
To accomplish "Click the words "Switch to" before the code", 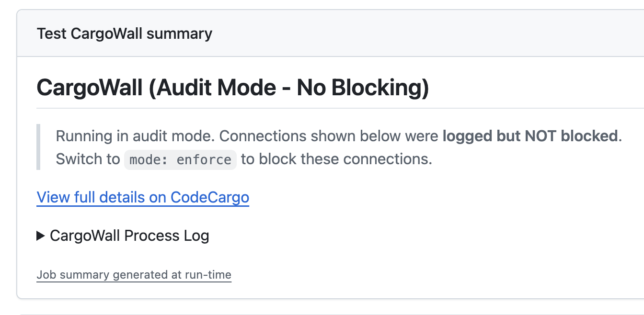I will tap(88, 159).
